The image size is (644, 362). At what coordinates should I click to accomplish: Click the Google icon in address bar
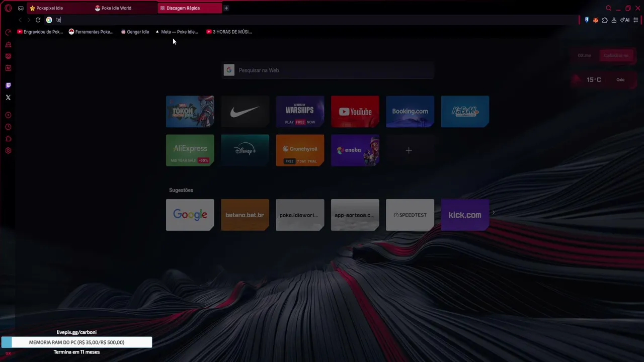pyautogui.click(x=49, y=20)
